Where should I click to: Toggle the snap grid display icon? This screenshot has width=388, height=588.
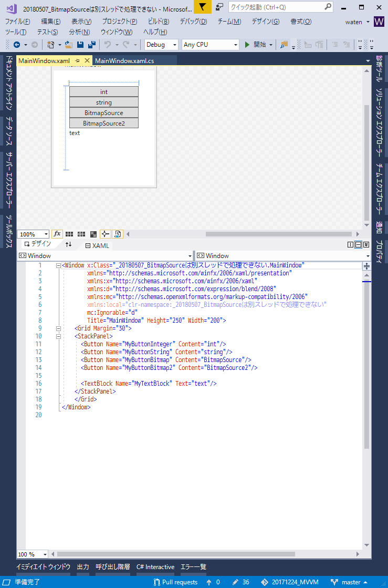(x=69, y=234)
